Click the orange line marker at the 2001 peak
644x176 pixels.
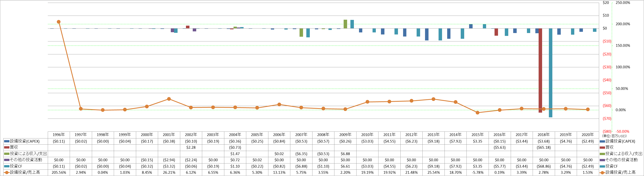click(x=169, y=99)
